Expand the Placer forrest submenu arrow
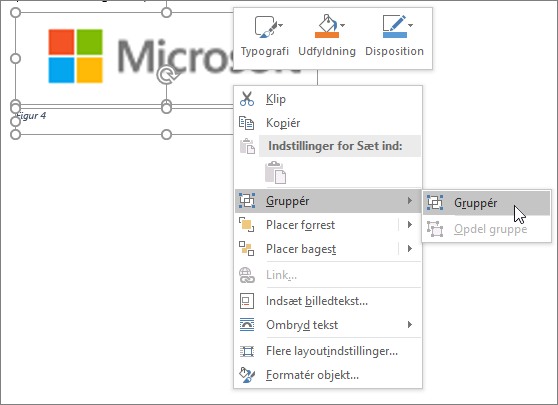 pyautogui.click(x=410, y=225)
